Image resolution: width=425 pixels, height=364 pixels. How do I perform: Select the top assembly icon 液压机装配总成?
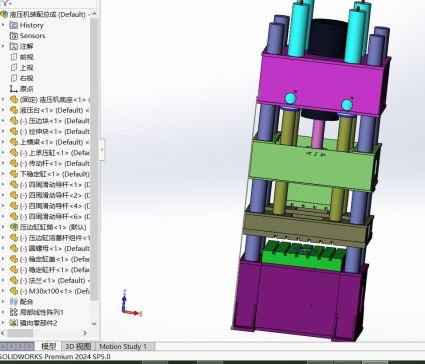coord(4,14)
